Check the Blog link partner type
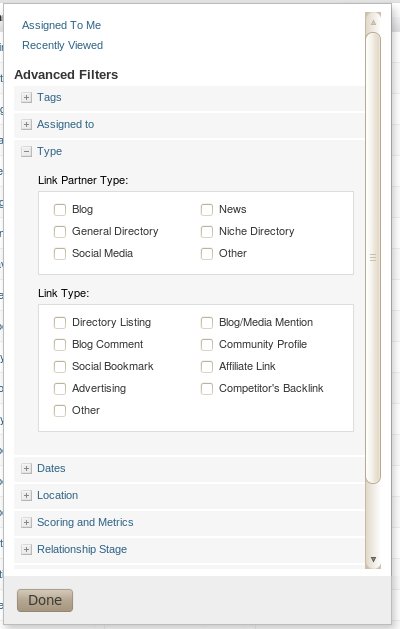Image resolution: width=400 pixels, height=629 pixels. 60,209
